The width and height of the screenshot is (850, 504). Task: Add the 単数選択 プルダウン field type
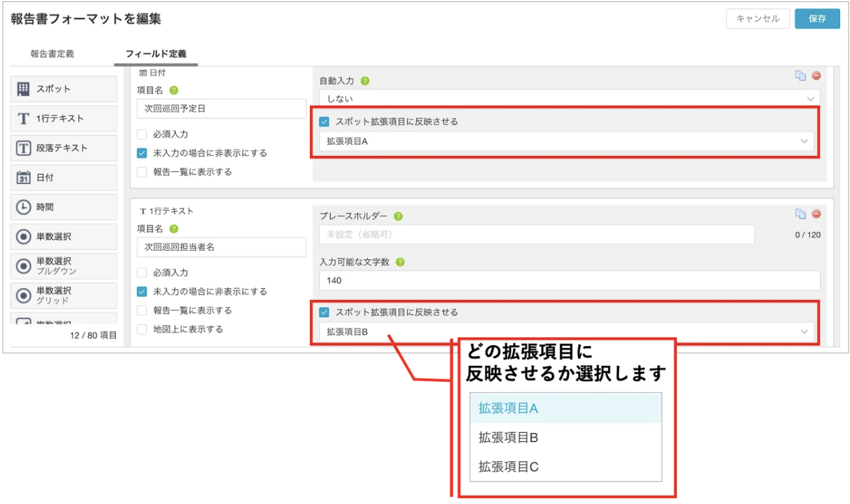(x=64, y=266)
